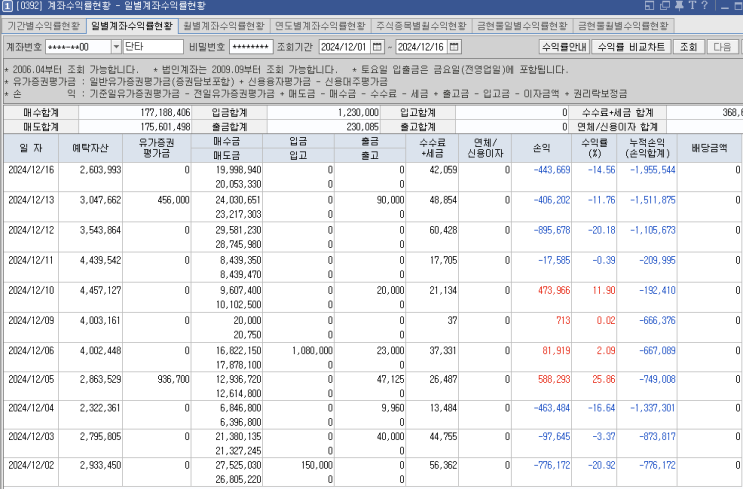Open 주식종목별월수익현황 tab

click(421, 26)
